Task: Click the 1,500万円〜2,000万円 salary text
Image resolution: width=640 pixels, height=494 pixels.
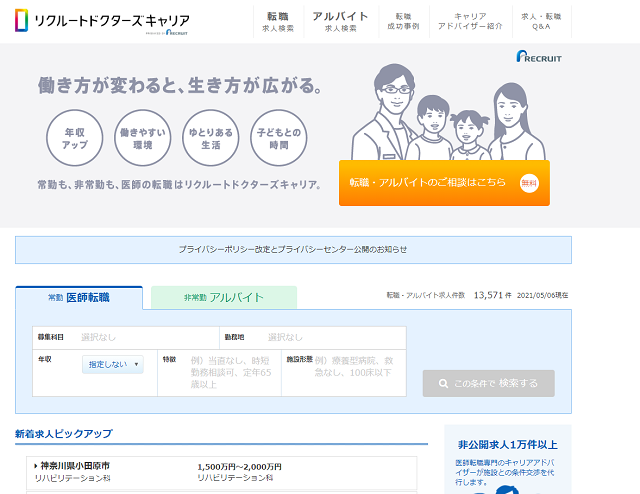Action: click(240, 467)
